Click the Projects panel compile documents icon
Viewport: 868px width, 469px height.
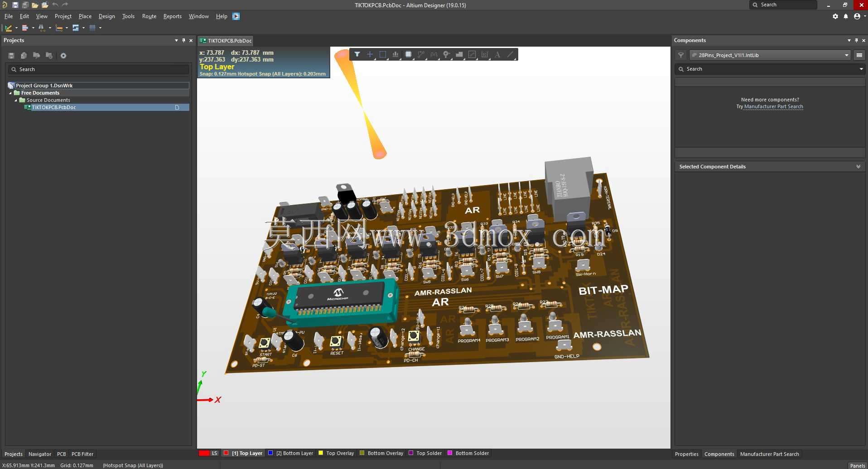[x=24, y=56]
